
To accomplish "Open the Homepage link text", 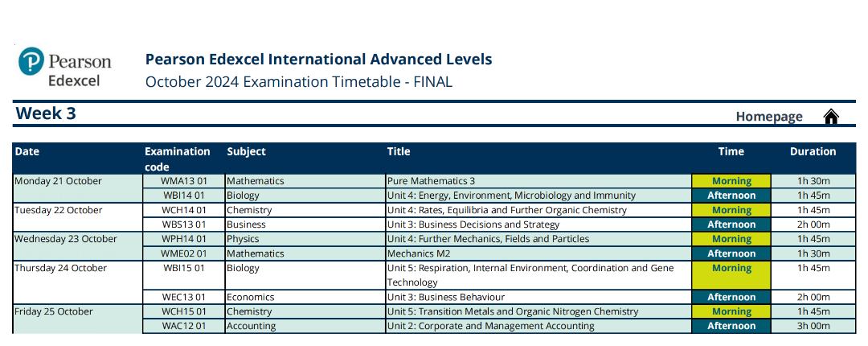I will [x=769, y=117].
